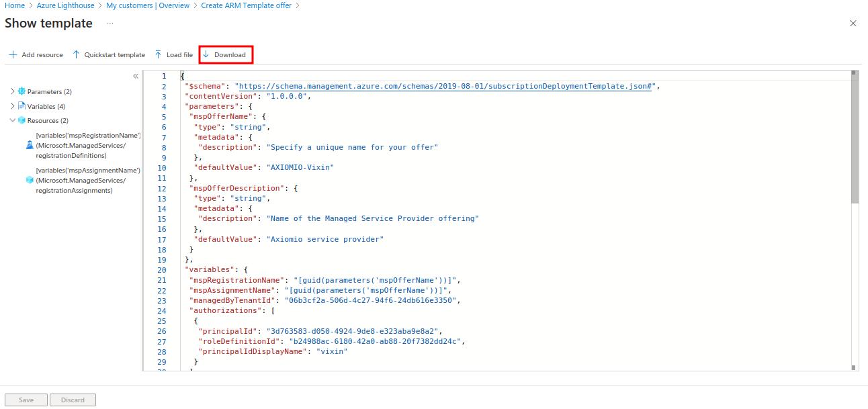
Task: Click the Download toolbar button
Action: 226,55
